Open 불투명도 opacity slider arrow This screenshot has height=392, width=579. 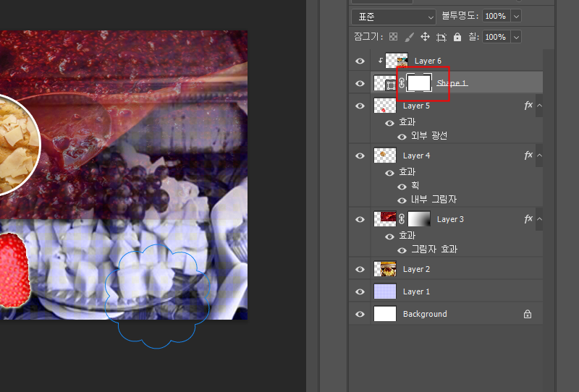(x=516, y=16)
